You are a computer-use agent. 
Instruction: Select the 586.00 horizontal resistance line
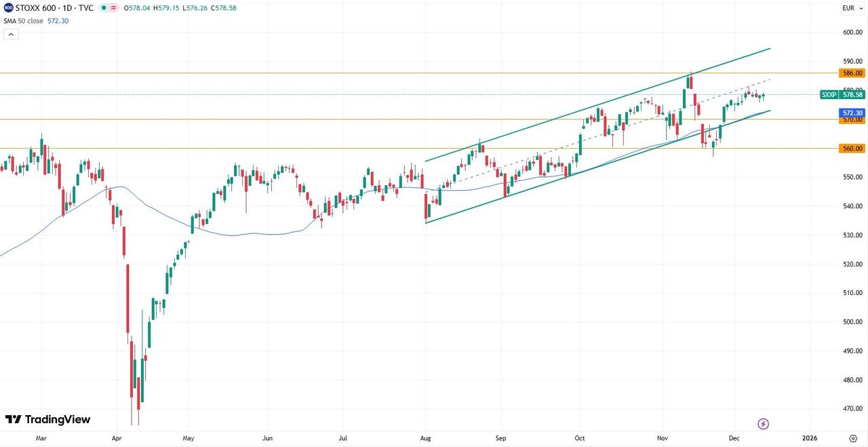[271, 73]
